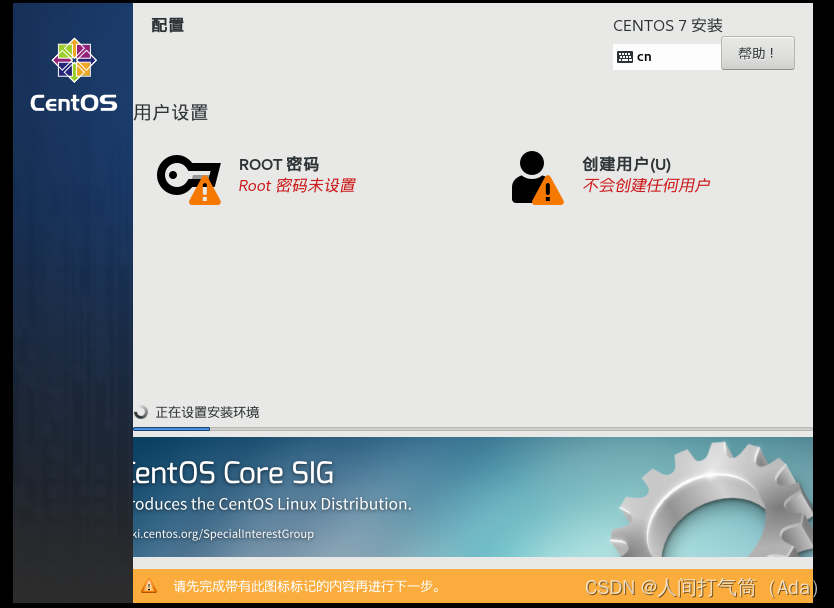Click the gear image in banner
This screenshot has height=608, width=834.
coord(712,500)
